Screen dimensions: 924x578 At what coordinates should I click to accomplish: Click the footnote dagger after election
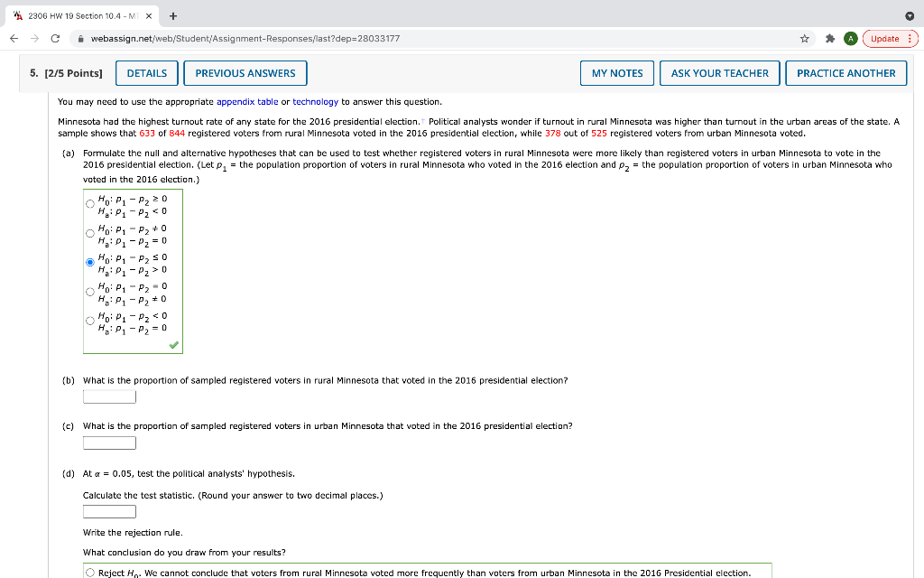pyautogui.click(x=422, y=121)
